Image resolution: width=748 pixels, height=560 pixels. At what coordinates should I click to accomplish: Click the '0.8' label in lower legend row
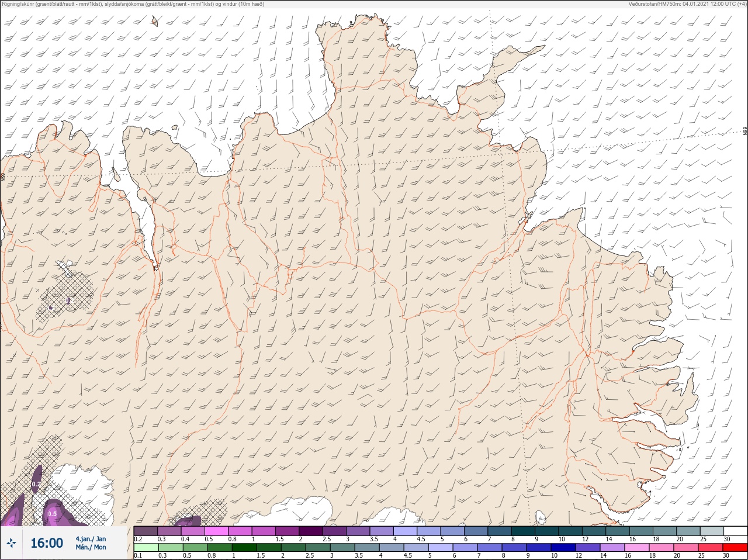211,556
